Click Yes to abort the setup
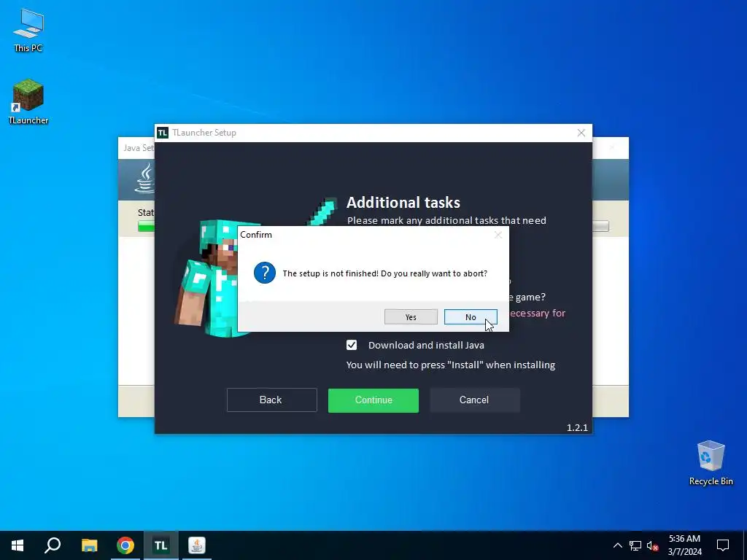Viewport: 747px width, 560px height. click(411, 316)
